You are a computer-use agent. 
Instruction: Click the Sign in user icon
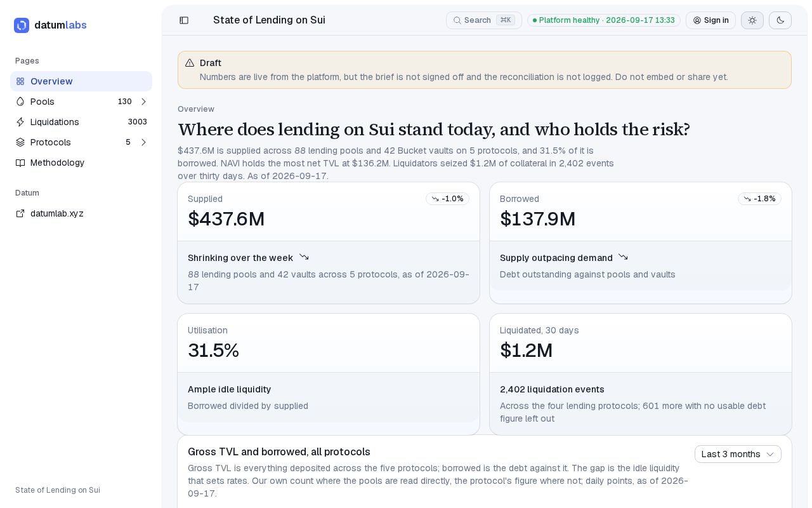pyautogui.click(x=697, y=20)
